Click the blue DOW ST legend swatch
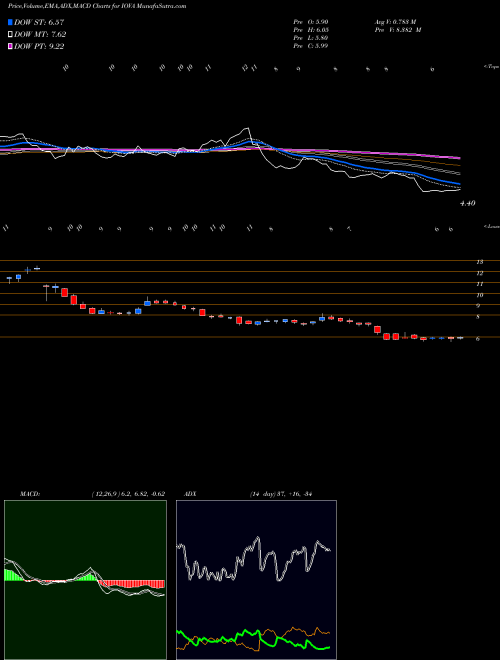Screen dimensions: 500x660 11,22
